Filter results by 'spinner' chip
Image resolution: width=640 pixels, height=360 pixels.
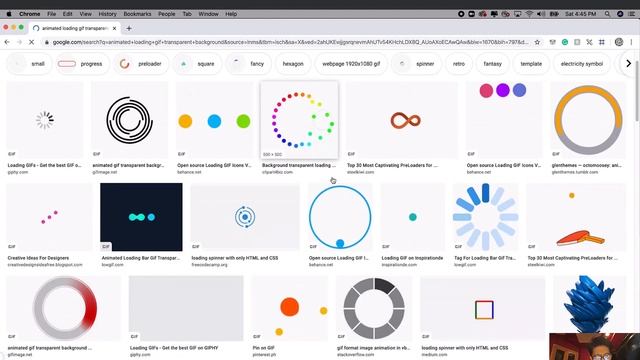(416, 64)
